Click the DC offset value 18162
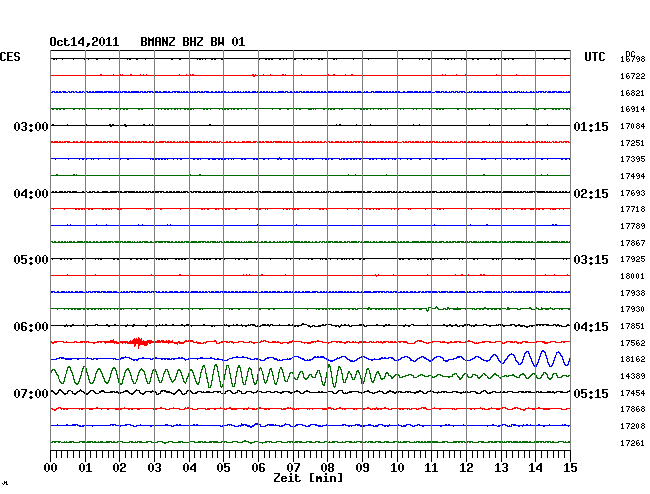Screen dimensions: 650x494 tap(633, 359)
